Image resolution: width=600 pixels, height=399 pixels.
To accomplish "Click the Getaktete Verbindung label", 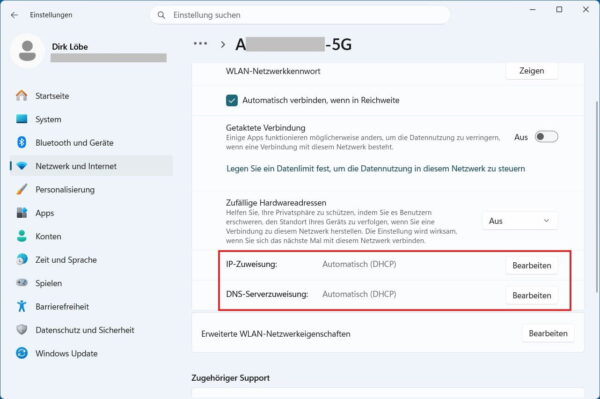I will pos(266,127).
